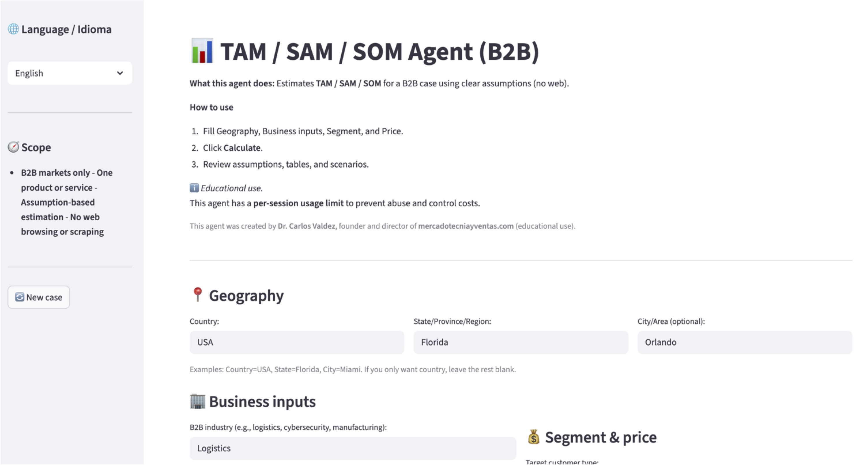Click the Geography section heading

[x=246, y=295]
